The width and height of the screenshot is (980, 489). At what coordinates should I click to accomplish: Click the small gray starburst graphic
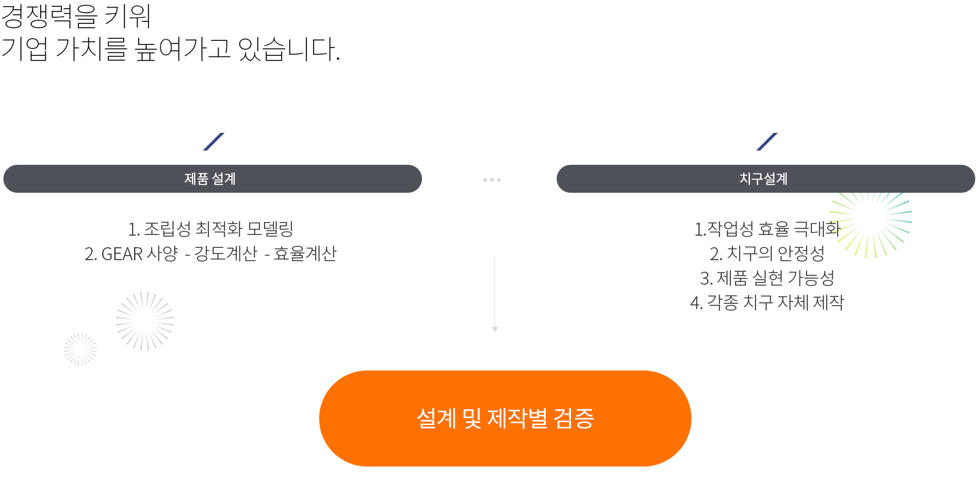pos(80,349)
